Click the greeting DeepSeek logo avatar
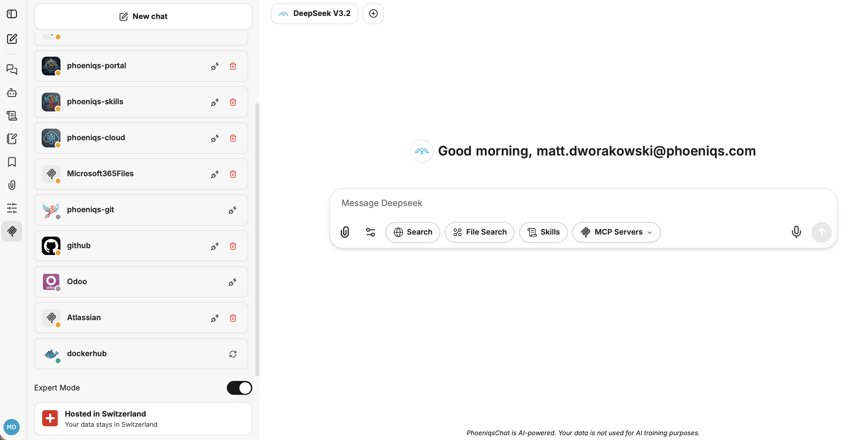The image size is (868, 440). pos(422,151)
